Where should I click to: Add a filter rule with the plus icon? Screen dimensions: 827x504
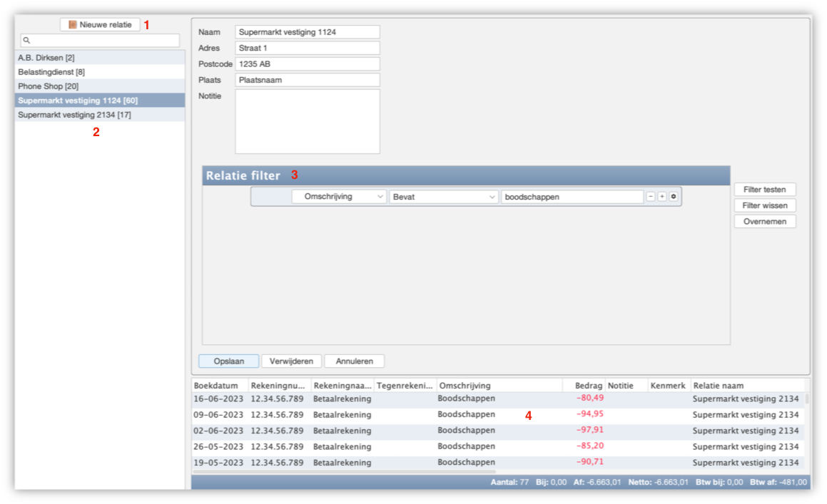click(x=661, y=197)
